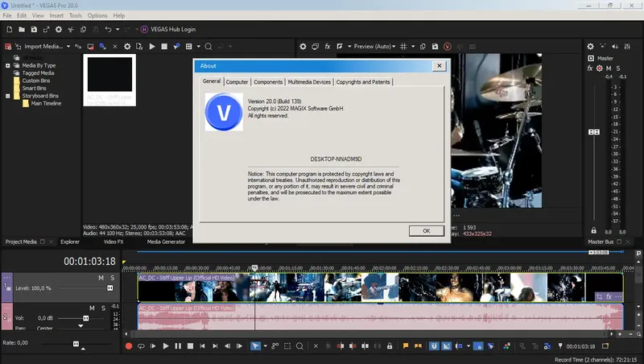This screenshot has width=644, height=364.
Task: Click the Project Media views grid icon
Action: [x=189, y=47]
